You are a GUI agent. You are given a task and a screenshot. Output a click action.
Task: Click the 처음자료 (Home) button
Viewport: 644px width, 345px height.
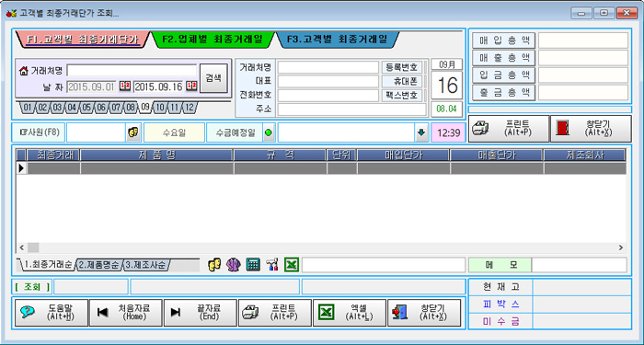pos(126,312)
